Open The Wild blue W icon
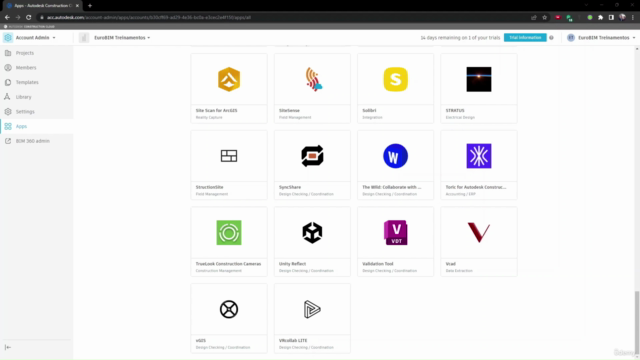 395,156
